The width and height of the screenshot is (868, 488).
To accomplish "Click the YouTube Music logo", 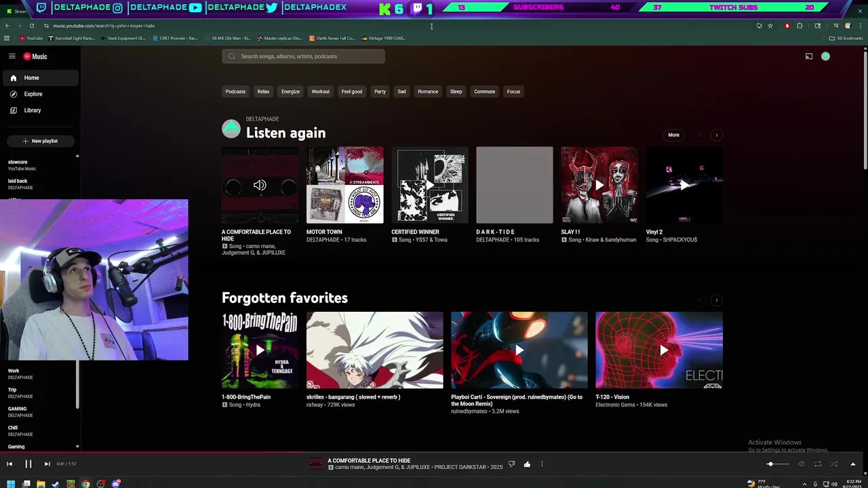I will (35, 56).
